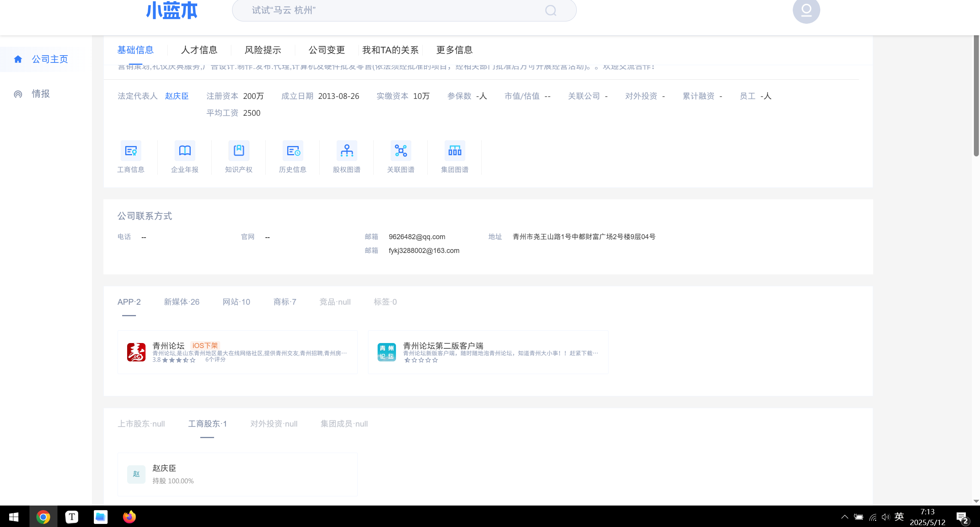This screenshot has height=527, width=980.
Task: Switch to the 商标·7 tab
Action: click(x=285, y=302)
